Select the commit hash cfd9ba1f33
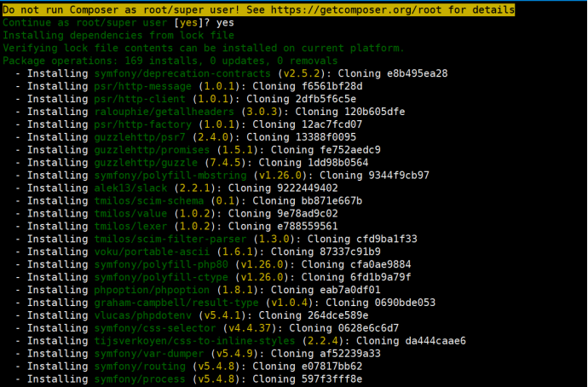 point(387,240)
